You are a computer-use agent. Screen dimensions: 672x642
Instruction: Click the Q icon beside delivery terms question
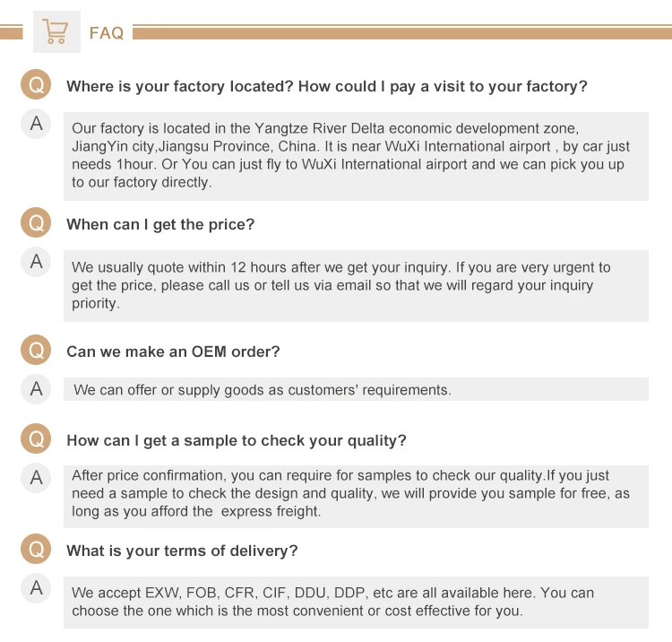click(36, 551)
